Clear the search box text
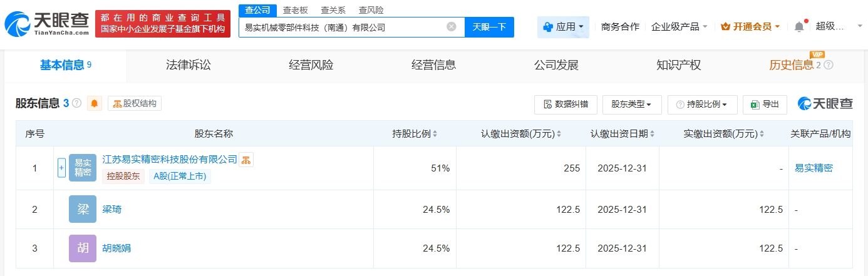868x276 pixels. (451, 27)
